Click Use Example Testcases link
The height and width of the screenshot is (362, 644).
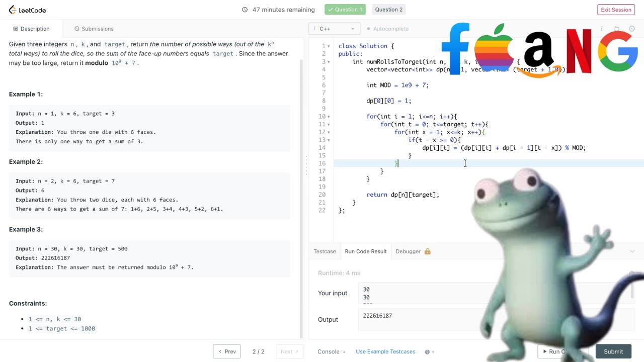(385, 352)
